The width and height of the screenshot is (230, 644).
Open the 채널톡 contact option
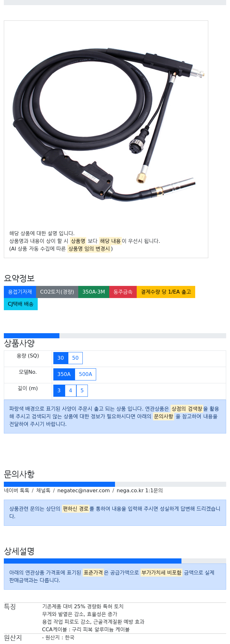click(x=43, y=491)
